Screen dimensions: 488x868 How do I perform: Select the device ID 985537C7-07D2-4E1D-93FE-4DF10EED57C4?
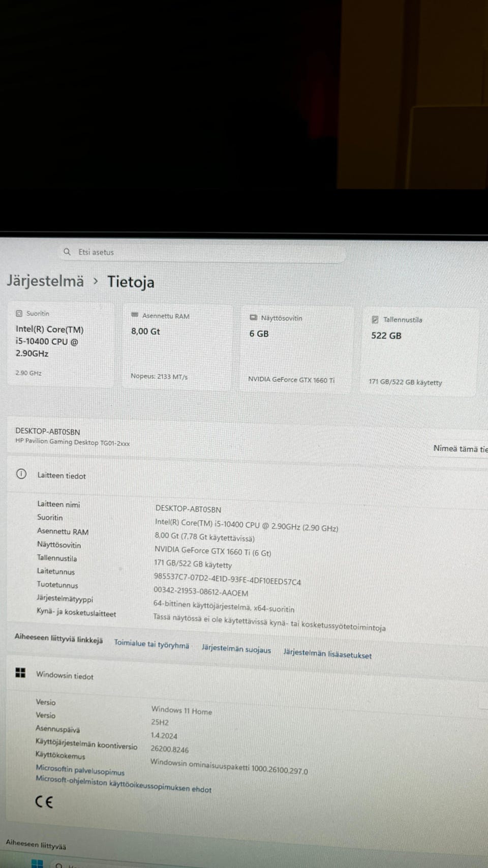click(x=227, y=579)
